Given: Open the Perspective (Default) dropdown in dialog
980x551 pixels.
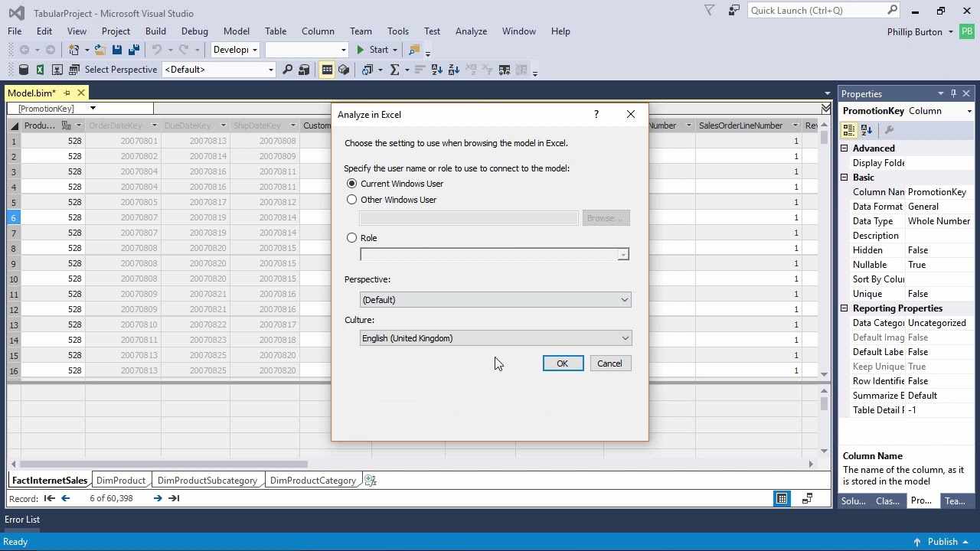Looking at the screenshot, I should (495, 300).
